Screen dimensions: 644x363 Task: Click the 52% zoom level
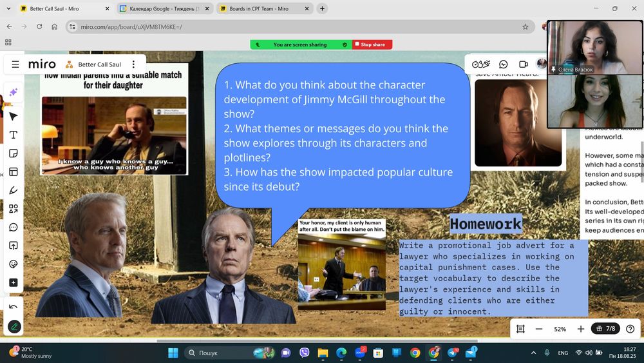560,329
